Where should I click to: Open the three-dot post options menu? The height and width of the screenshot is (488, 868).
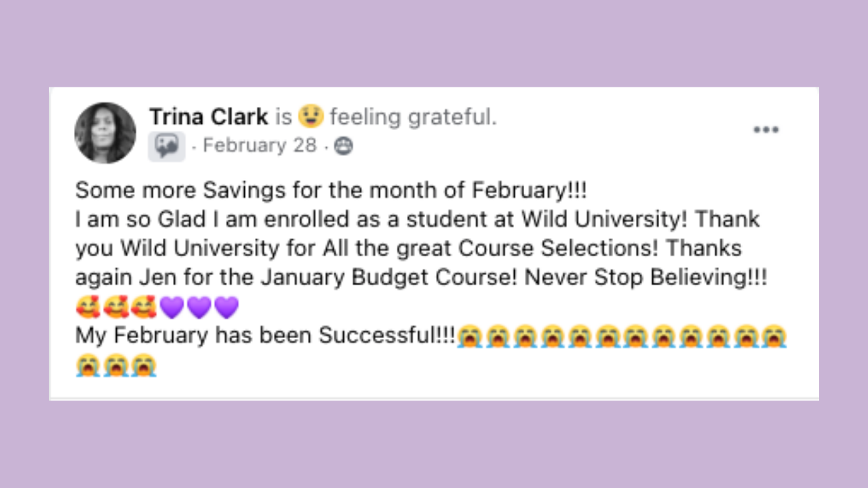click(x=766, y=130)
